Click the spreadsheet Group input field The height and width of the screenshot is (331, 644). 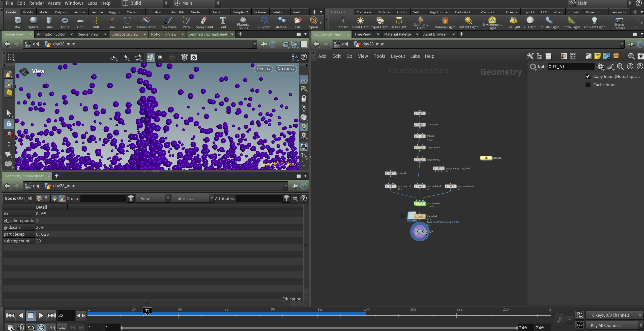coord(103,199)
